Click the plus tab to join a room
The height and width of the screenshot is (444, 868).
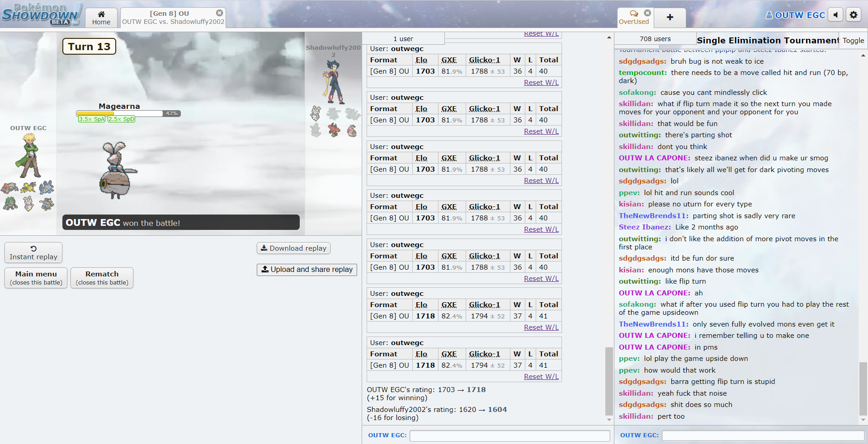point(670,18)
